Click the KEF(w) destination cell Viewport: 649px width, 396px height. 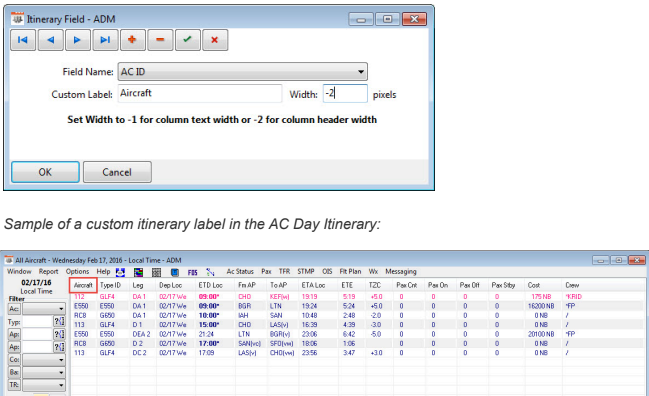tap(279, 297)
